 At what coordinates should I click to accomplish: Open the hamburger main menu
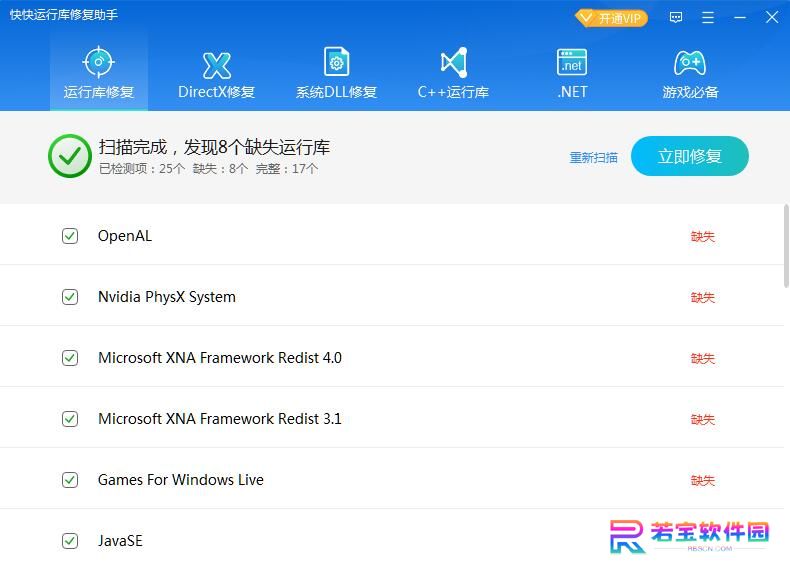[708, 18]
